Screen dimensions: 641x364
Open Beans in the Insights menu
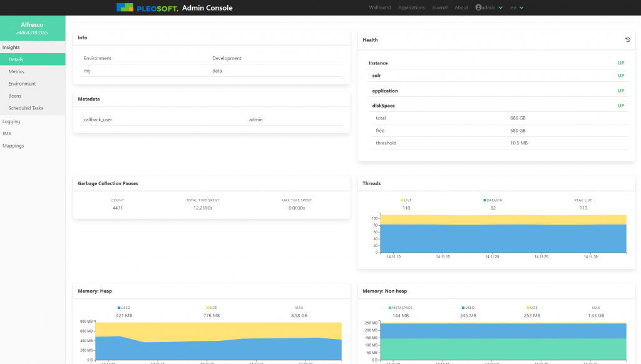[14, 96]
